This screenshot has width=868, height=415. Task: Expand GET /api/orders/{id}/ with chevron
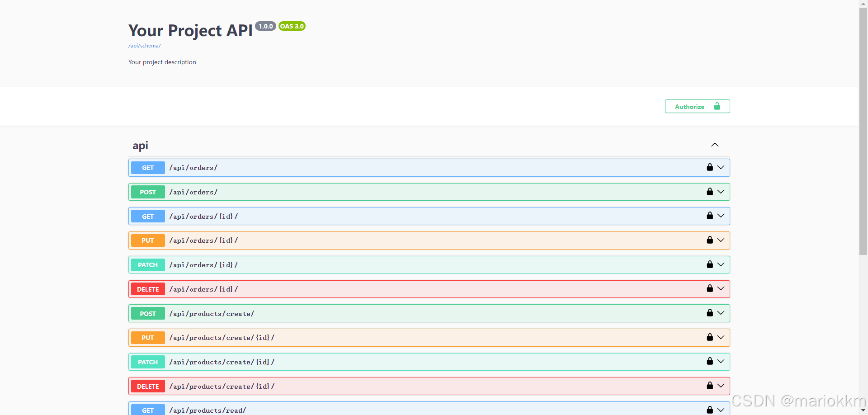pyautogui.click(x=721, y=216)
